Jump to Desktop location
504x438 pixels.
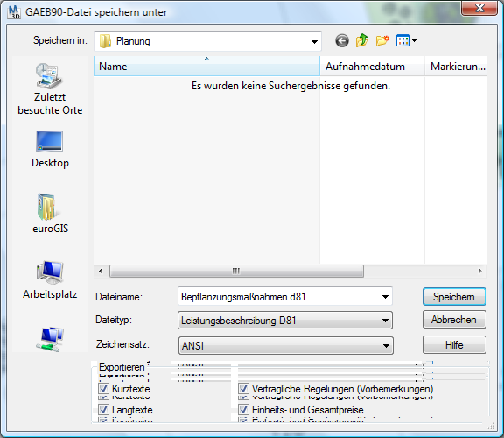[x=50, y=149]
